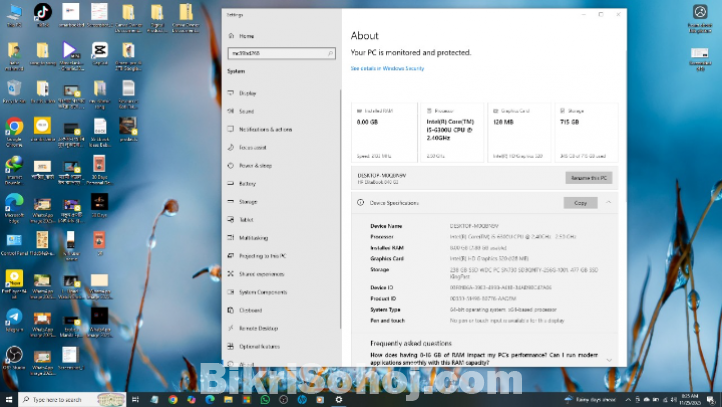Open the purple play-arrow media file icon
This screenshot has height=407, width=722.
tap(70, 54)
